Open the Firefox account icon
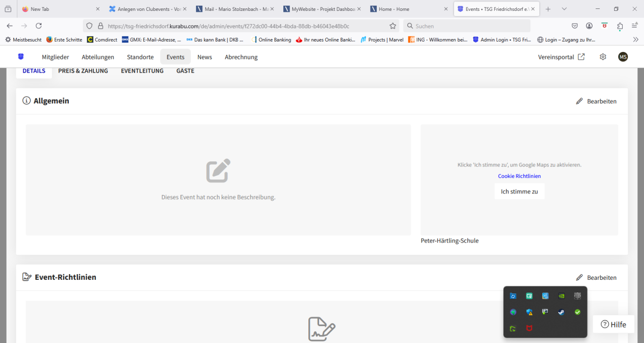 589,26
